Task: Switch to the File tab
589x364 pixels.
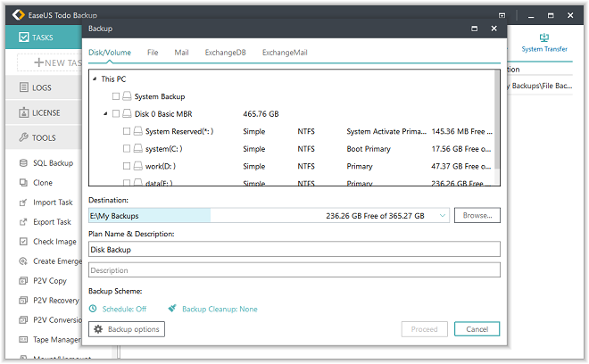Action: [153, 53]
